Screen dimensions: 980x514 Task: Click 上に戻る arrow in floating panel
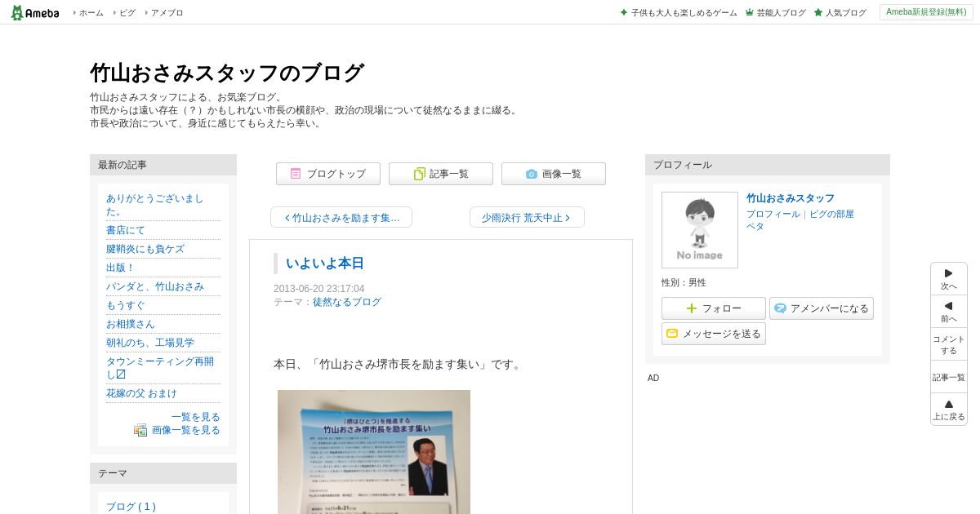point(949,410)
